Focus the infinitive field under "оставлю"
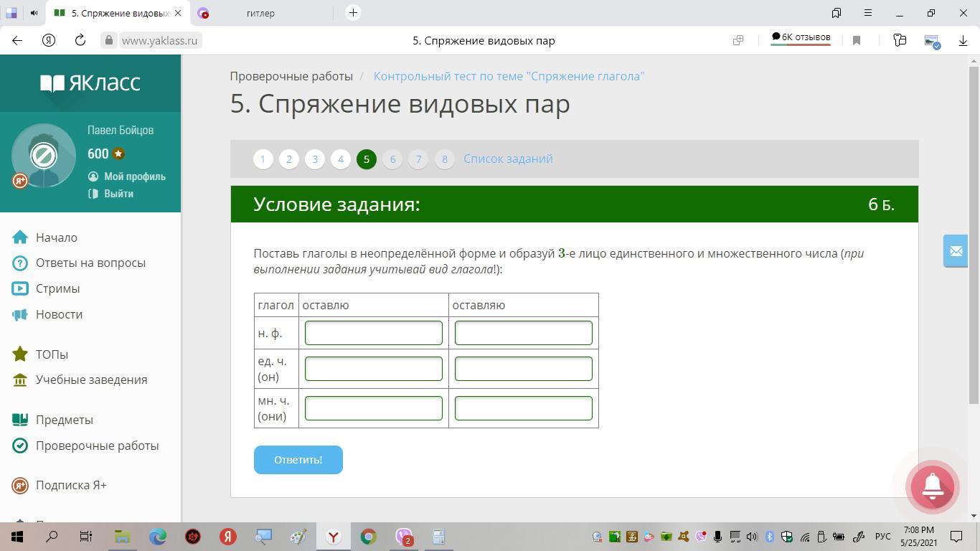The width and height of the screenshot is (980, 551). pos(374,333)
